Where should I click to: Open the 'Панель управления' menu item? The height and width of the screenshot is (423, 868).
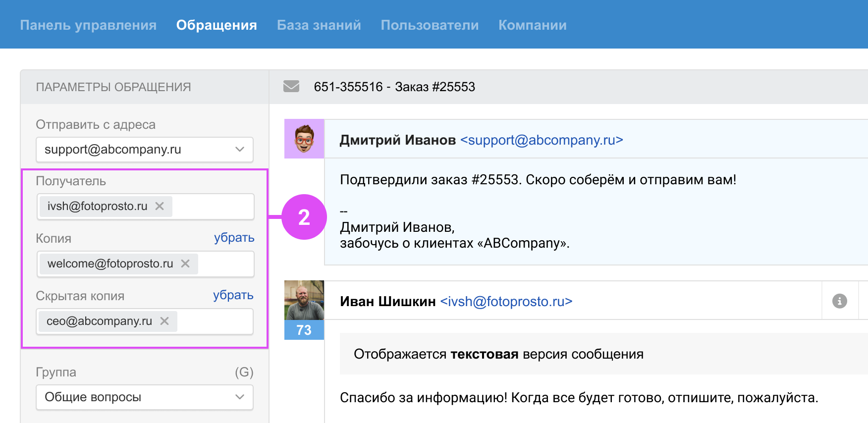(88, 25)
